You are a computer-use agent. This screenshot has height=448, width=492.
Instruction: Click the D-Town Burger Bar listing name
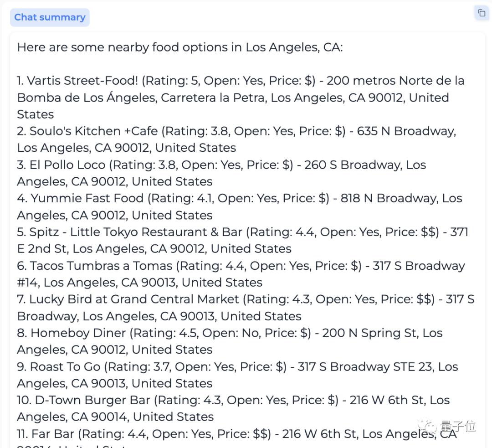(x=92, y=401)
